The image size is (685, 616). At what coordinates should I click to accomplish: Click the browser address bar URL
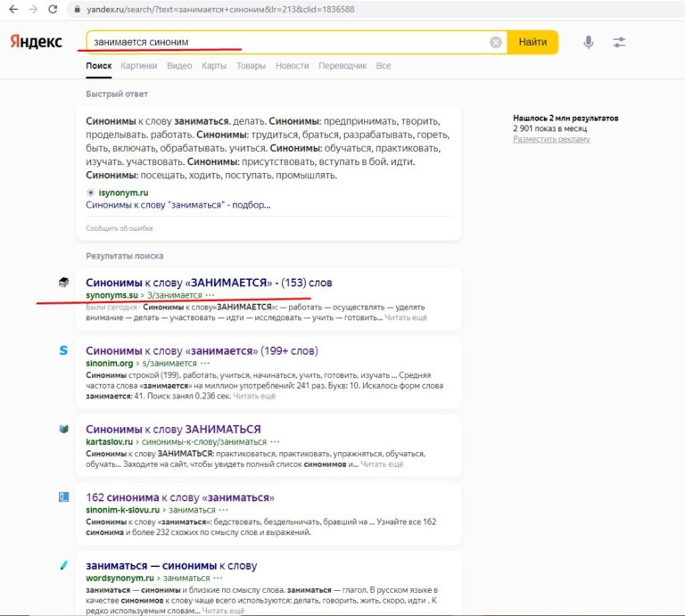220,9
